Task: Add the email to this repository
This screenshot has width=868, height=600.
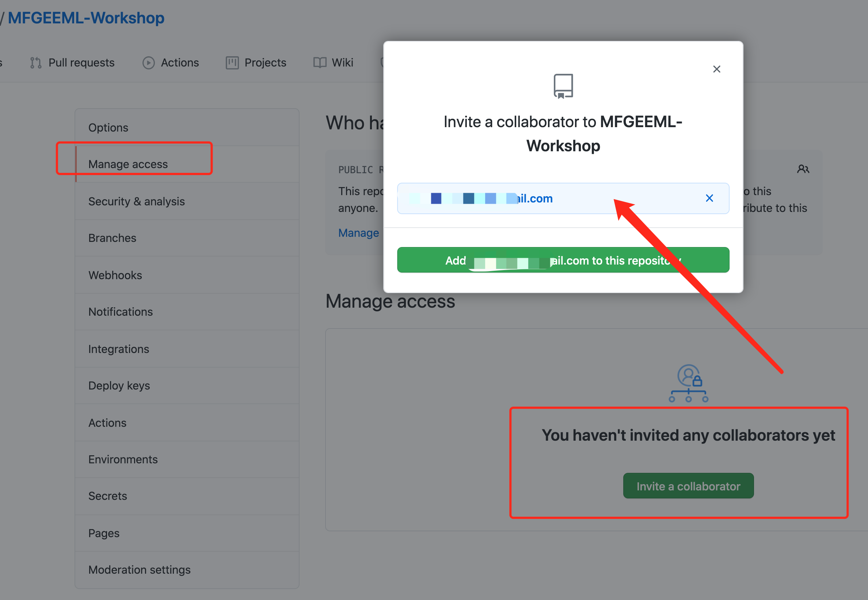Action: coord(563,260)
